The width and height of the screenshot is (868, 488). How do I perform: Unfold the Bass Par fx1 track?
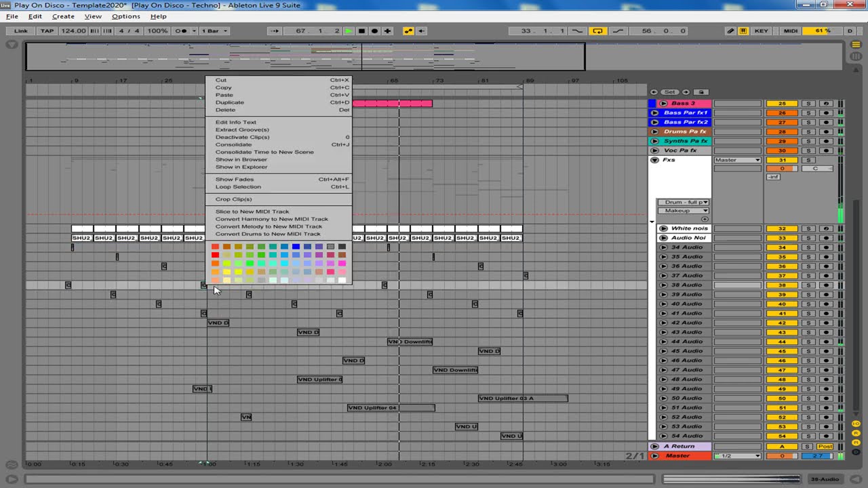pyautogui.click(x=654, y=113)
